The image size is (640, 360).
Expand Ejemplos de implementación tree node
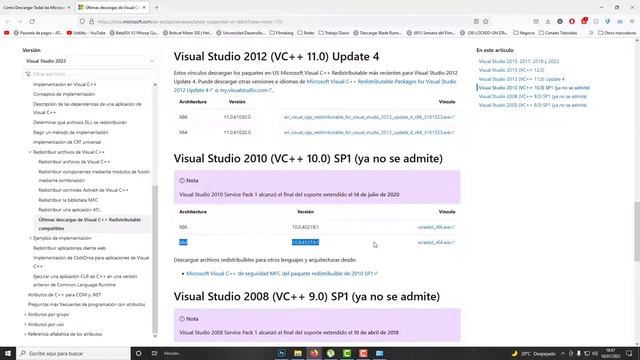pos(30,238)
